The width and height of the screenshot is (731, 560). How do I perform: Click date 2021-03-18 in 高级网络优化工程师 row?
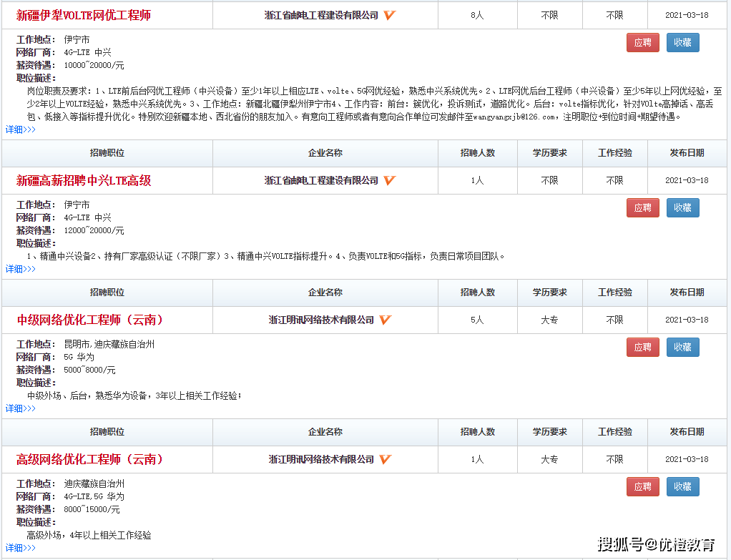pos(687,459)
